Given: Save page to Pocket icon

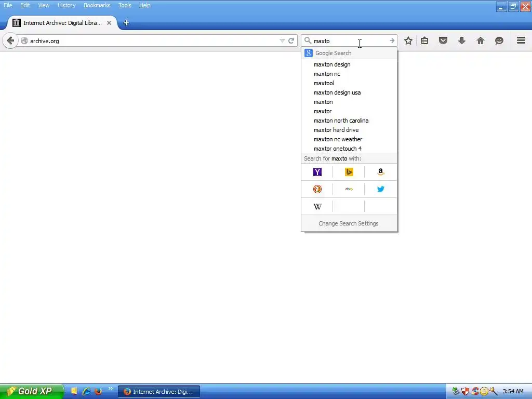Looking at the screenshot, I should [x=443, y=41].
